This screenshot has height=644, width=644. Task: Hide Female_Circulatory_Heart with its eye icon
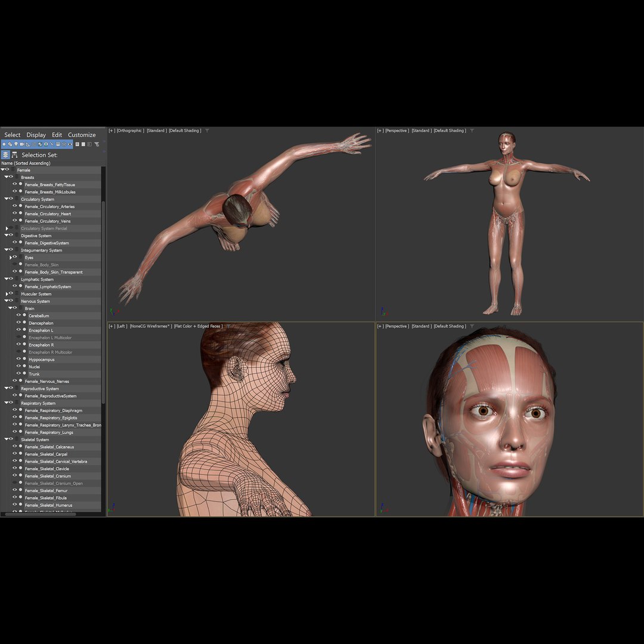point(14,213)
